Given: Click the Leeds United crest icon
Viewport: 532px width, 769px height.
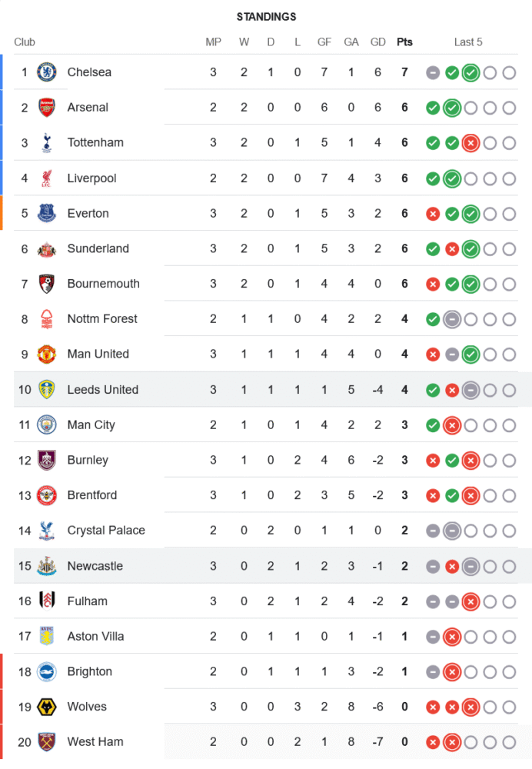Looking at the screenshot, I should (47, 390).
